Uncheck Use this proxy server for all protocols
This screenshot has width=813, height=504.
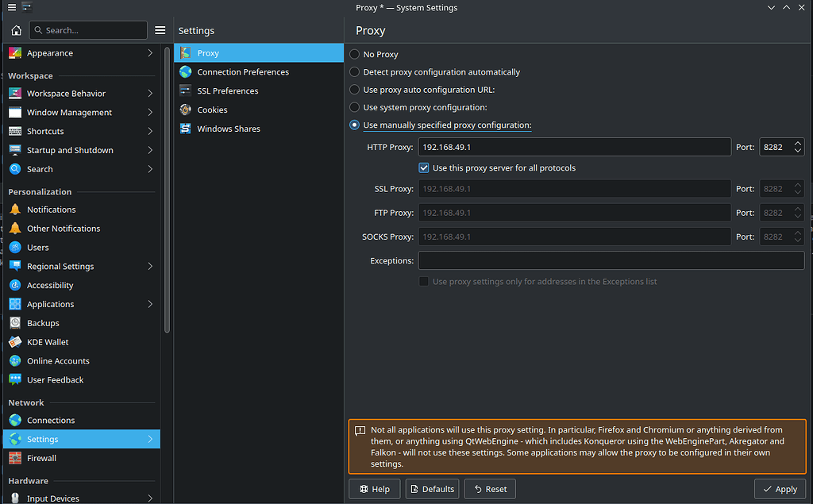click(424, 168)
